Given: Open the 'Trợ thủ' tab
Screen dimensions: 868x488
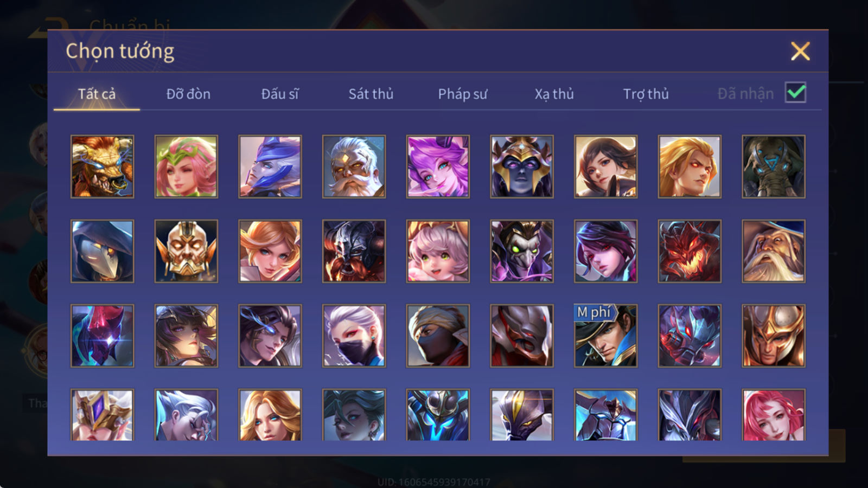Looking at the screenshot, I should 646,94.
